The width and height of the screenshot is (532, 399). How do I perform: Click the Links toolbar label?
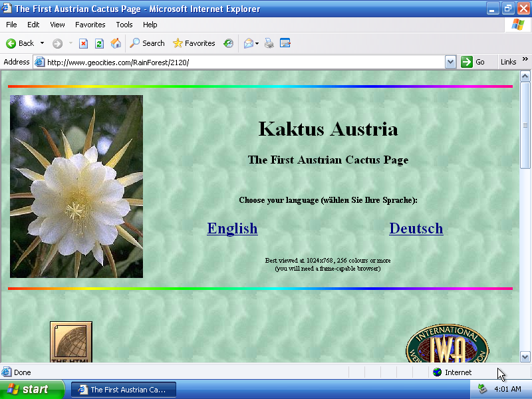(x=508, y=62)
